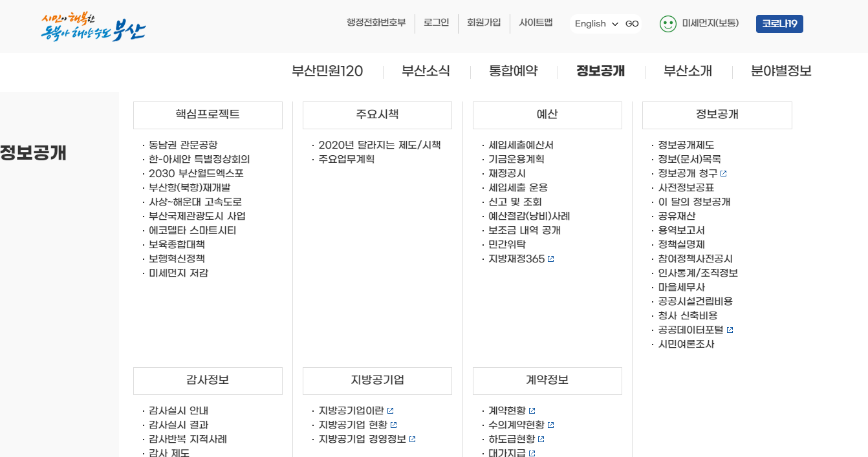The image size is (868, 457).
Task: Click external link icon beside 공공데이터포털
Action: 730,330
